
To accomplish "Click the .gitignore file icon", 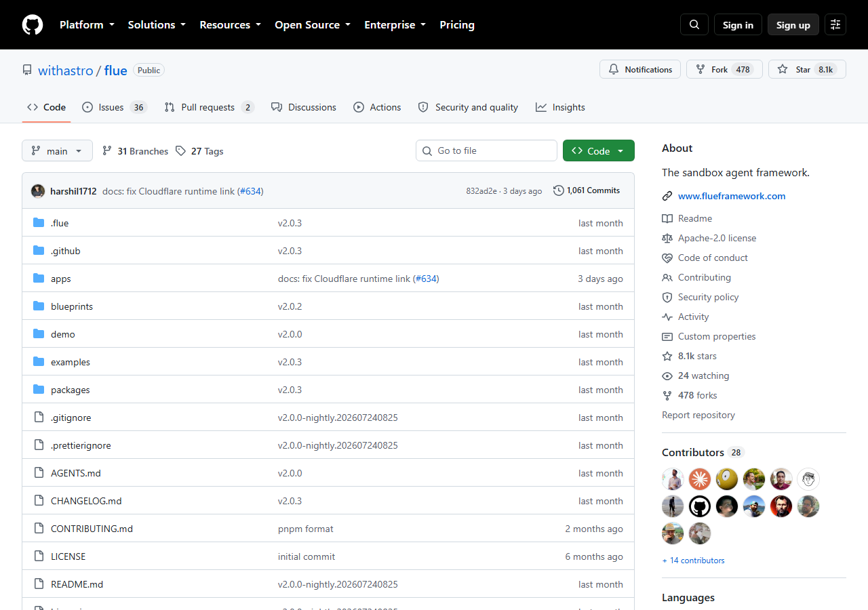I will [x=39, y=418].
